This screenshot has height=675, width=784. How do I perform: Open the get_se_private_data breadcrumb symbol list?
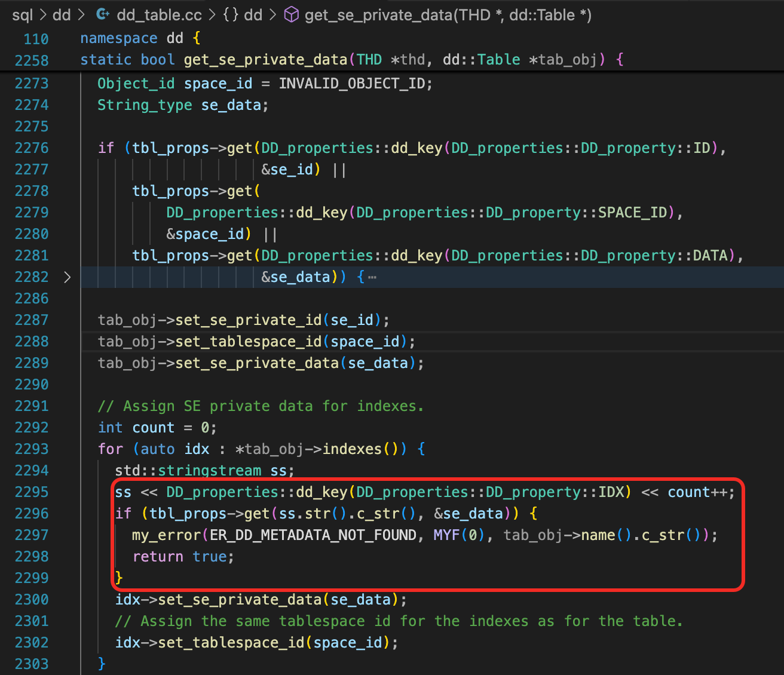point(448,15)
